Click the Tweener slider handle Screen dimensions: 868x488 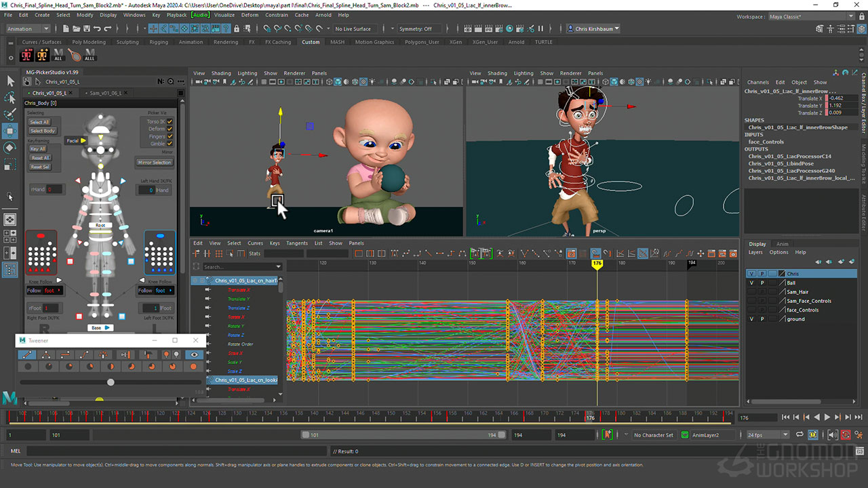111,382
